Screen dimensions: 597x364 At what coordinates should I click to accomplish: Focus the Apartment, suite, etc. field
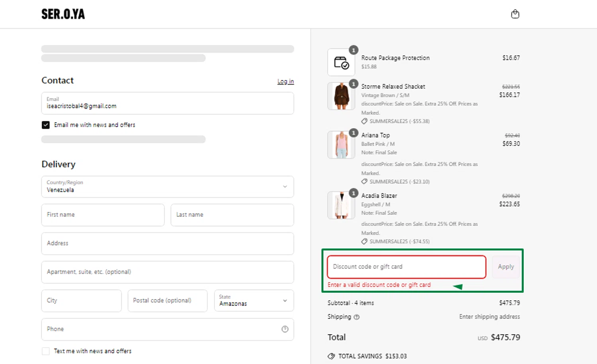tap(168, 272)
